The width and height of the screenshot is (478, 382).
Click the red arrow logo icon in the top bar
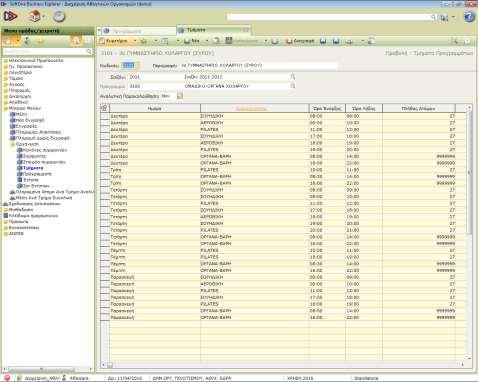click(x=10, y=16)
